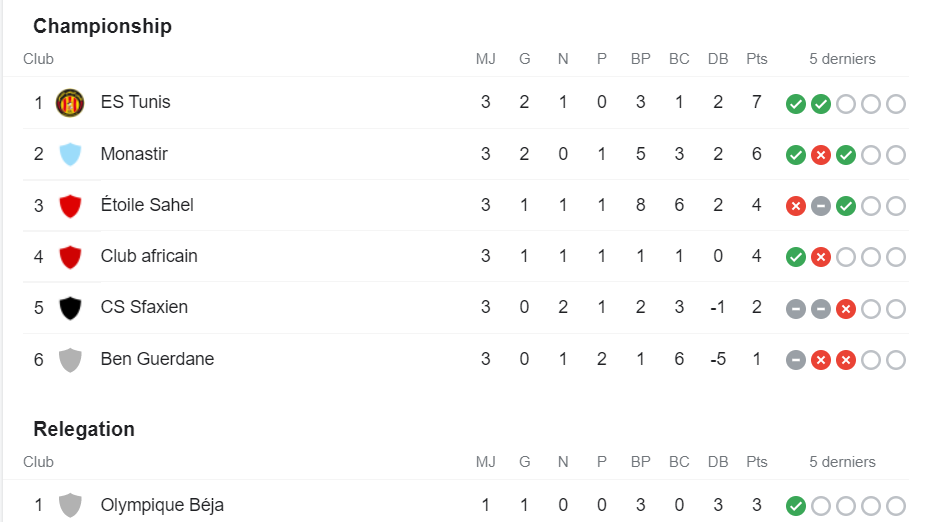Click Monastir's red loss indicator
The width and height of the screenshot is (938, 522).
click(x=821, y=155)
